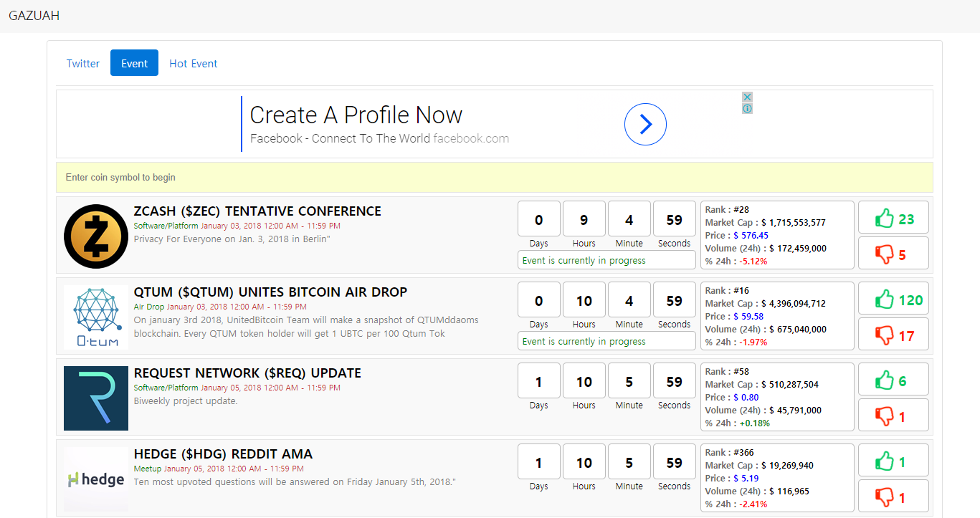Click the blue arrow button in the ad
The image size is (980, 518).
(645, 125)
